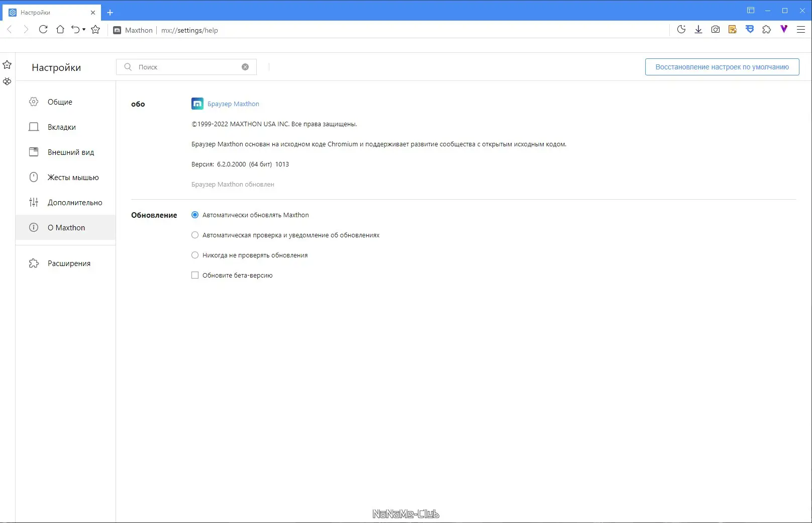This screenshot has height=523, width=812.
Task: Open the Maxnote icon in the toolbar
Action: pyautogui.click(x=733, y=30)
